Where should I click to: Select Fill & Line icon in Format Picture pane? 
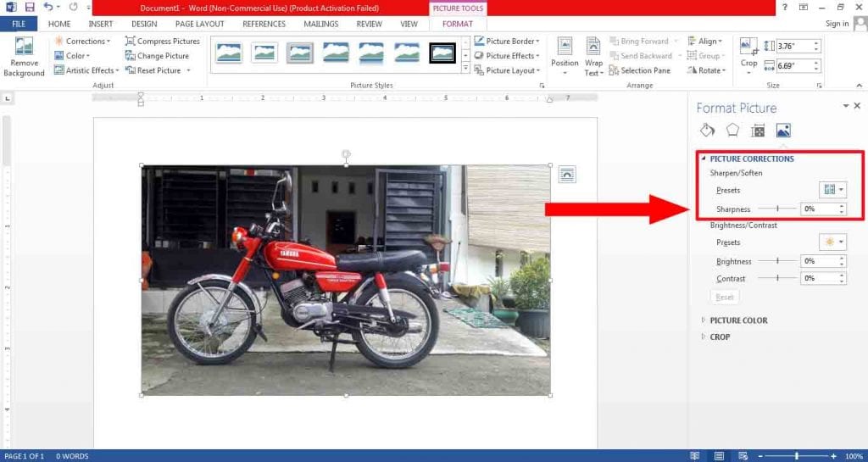point(707,131)
